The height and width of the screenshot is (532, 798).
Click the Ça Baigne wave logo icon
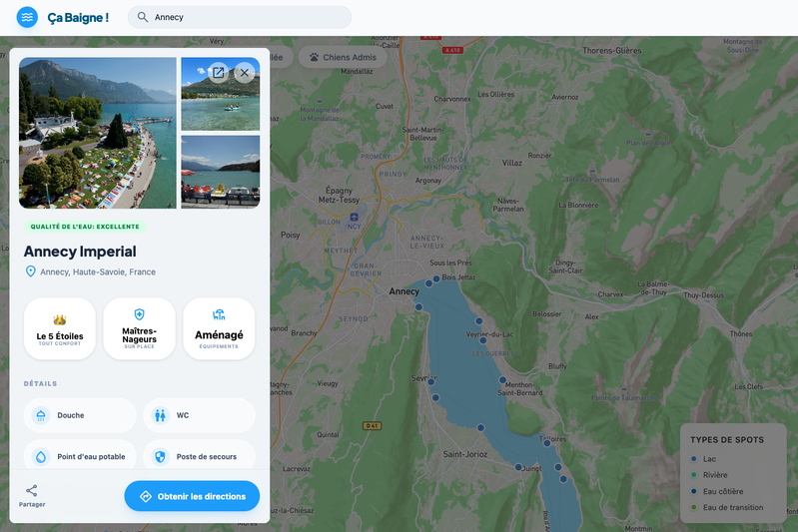[x=27, y=17]
